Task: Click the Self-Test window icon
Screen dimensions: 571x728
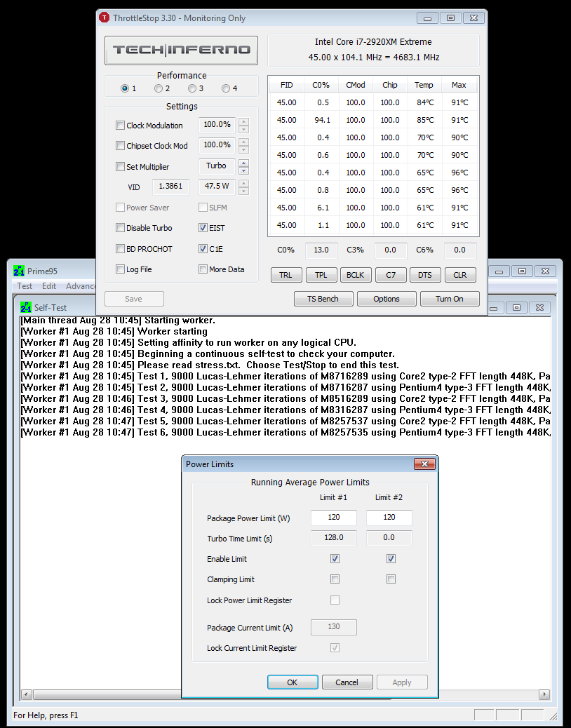Action: pos(25,307)
